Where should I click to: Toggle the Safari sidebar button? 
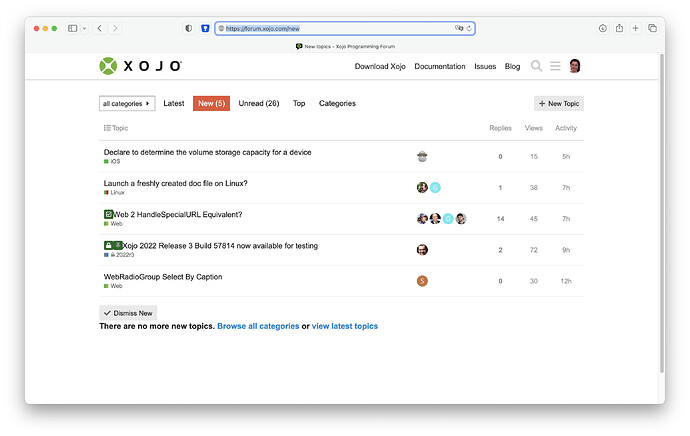[x=73, y=28]
